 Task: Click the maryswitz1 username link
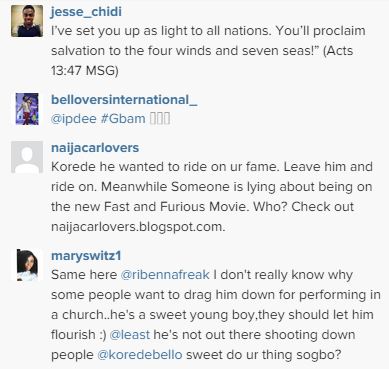coord(86,256)
